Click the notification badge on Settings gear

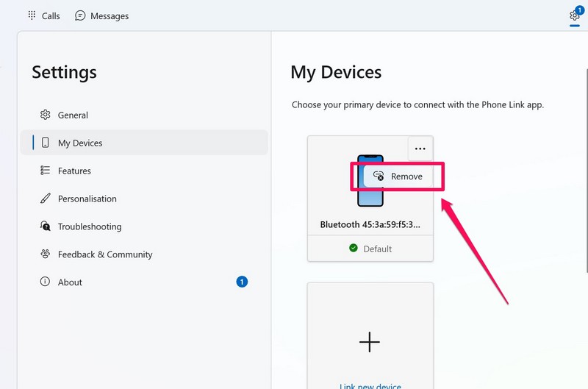tap(579, 10)
